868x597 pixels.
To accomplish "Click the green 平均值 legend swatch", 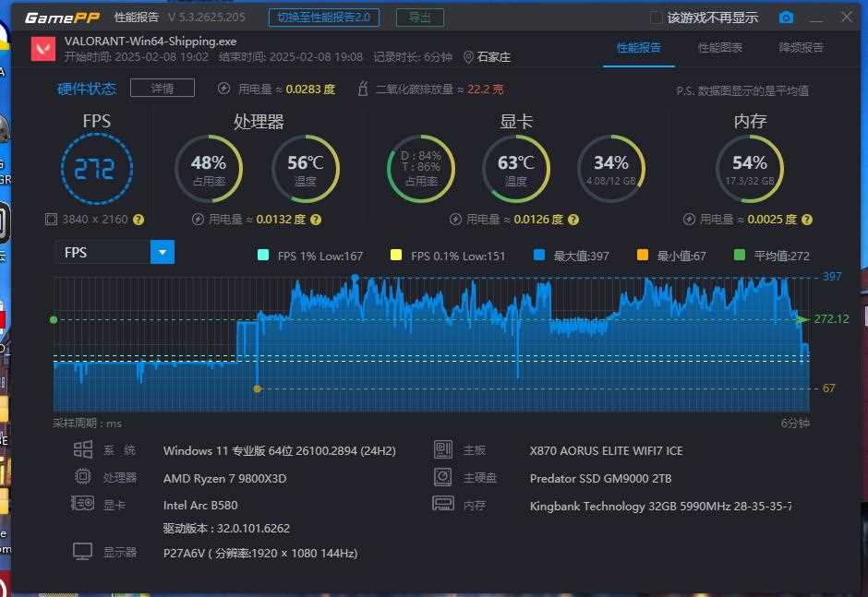I will (739, 255).
